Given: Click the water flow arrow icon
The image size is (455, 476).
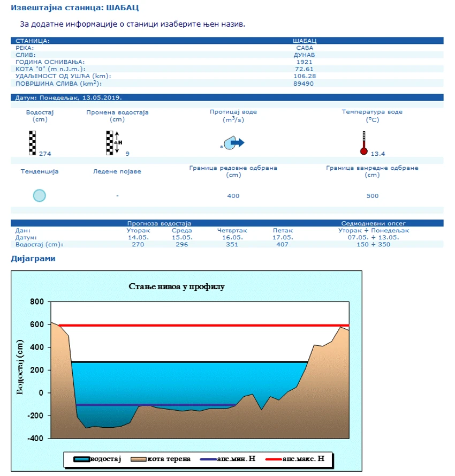Looking at the screenshot, I should coord(234,142).
